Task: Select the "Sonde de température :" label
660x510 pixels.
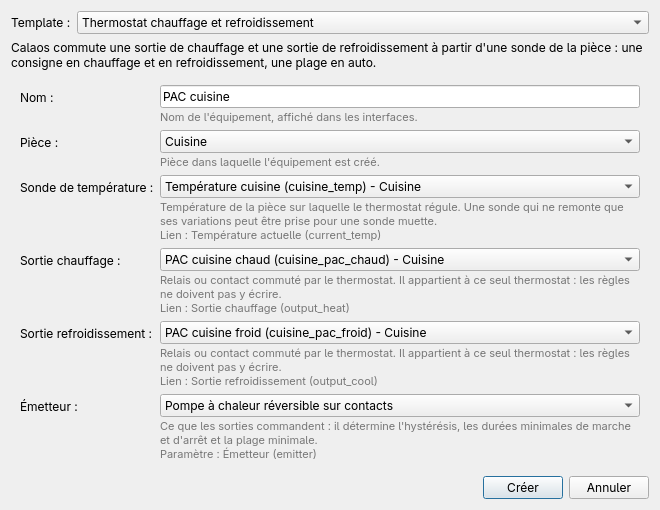Action: [86, 188]
